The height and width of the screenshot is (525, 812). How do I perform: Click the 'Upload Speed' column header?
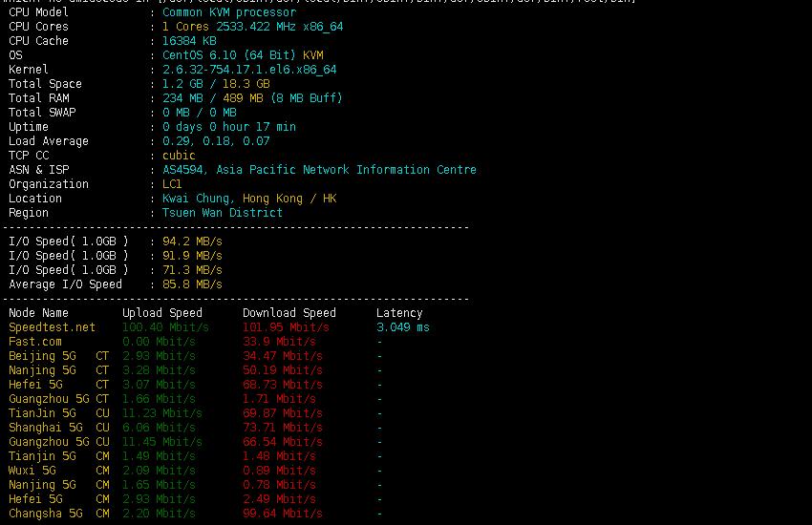click(162, 313)
